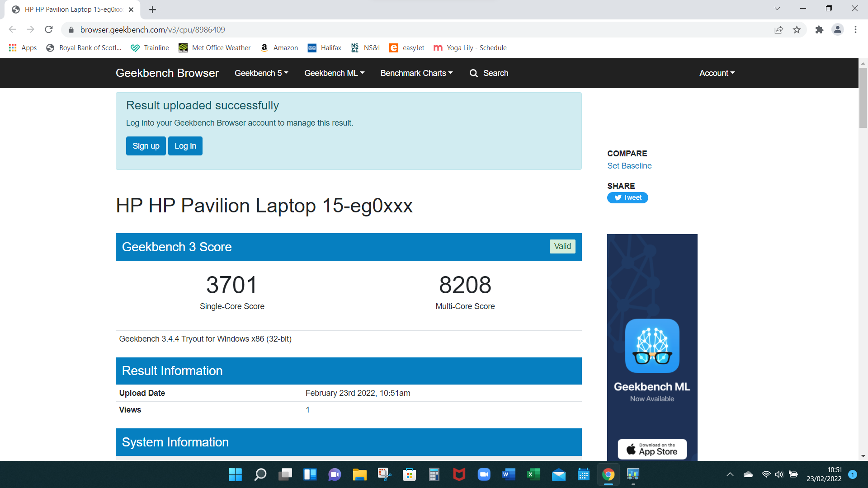Screen dimensions: 868x488
Task: Bookmark this page with the star icon
Action: [797, 30]
